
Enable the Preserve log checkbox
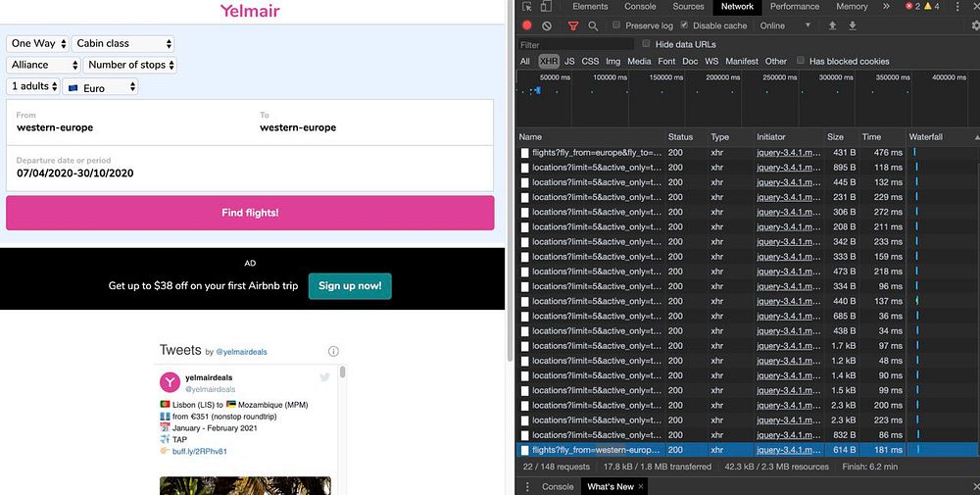tap(616, 25)
